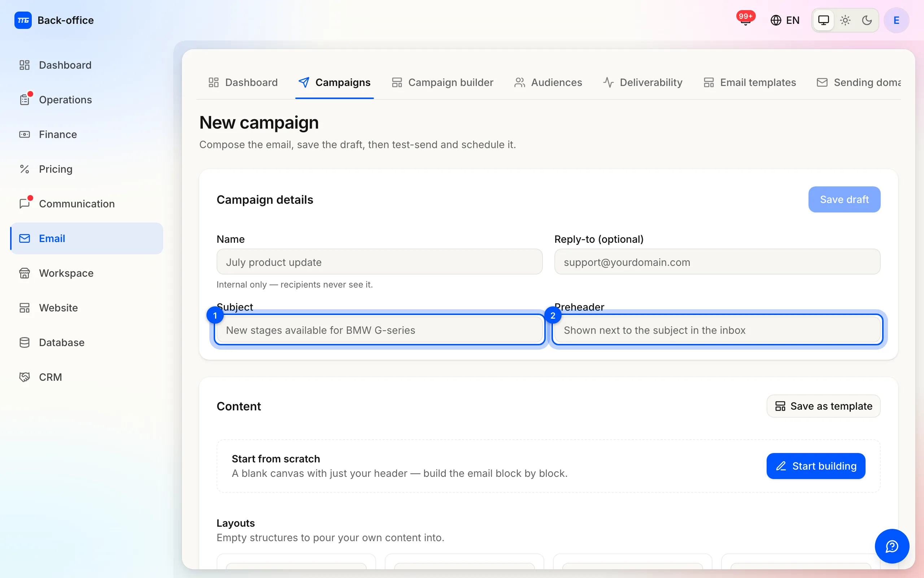This screenshot has width=924, height=578.
Task: Open the Audiences tab
Action: (x=548, y=83)
